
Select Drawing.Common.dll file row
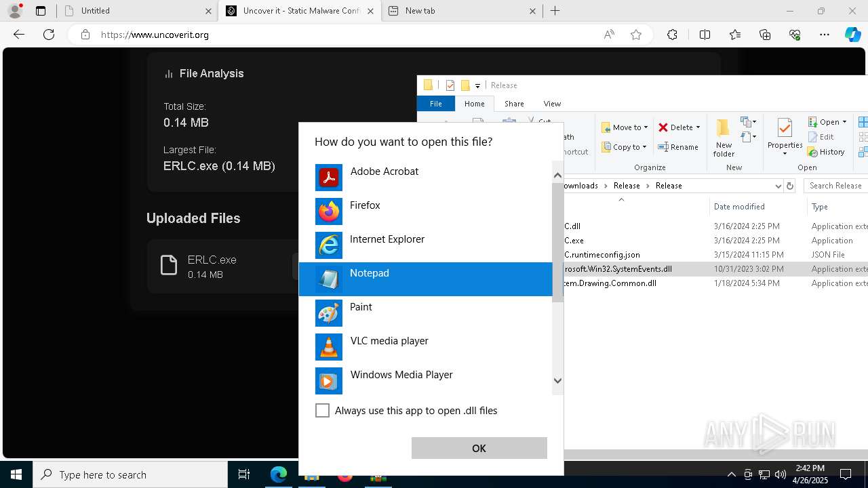(715, 283)
